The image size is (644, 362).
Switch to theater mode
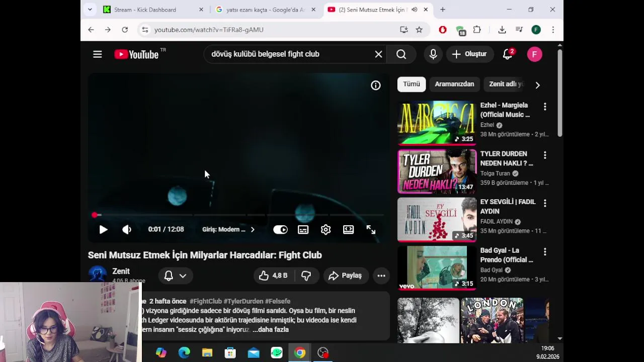(348, 229)
